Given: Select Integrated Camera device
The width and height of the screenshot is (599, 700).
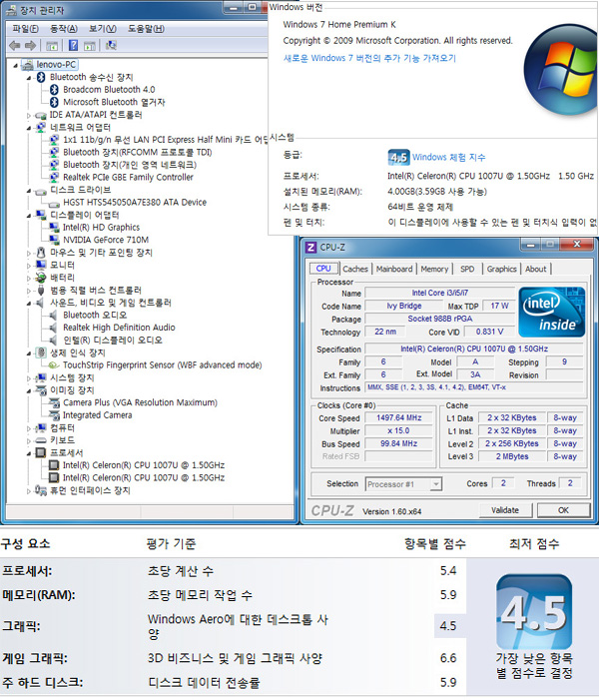Looking at the screenshot, I should 97,414.
